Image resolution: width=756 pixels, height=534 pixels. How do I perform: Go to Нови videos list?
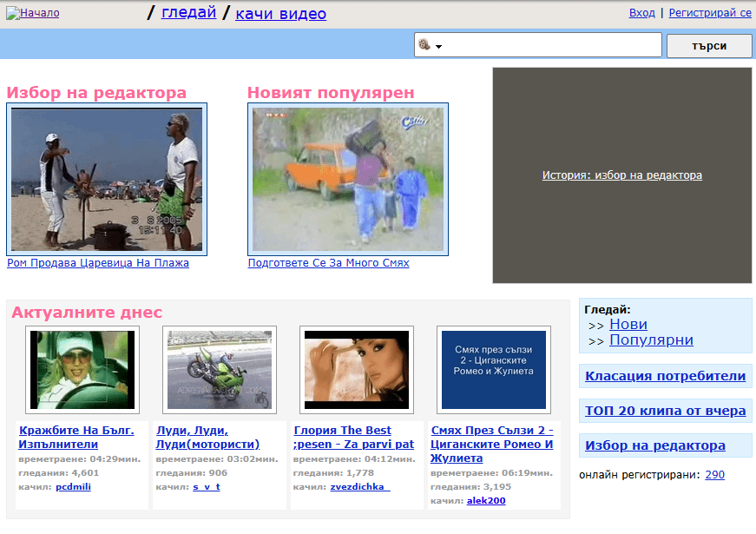[x=628, y=325]
